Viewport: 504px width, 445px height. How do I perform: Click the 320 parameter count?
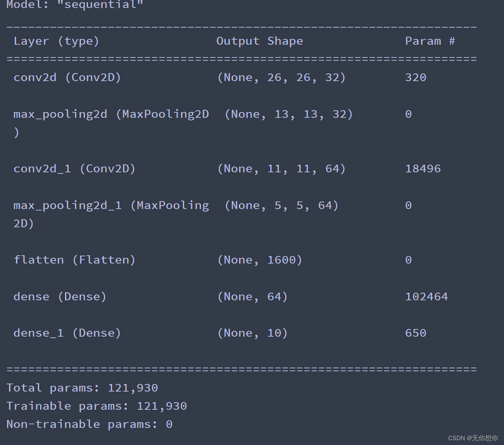(x=416, y=77)
